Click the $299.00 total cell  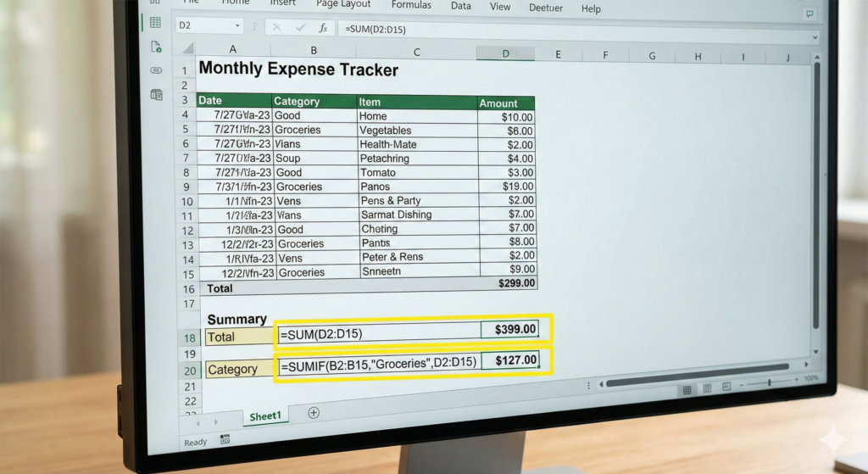(509, 283)
